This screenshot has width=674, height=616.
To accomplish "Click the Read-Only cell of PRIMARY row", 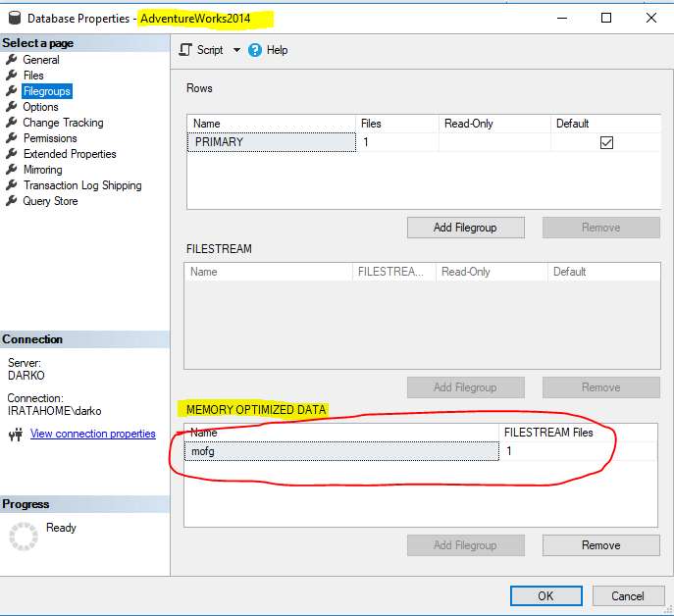I will (x=494, y=142).
